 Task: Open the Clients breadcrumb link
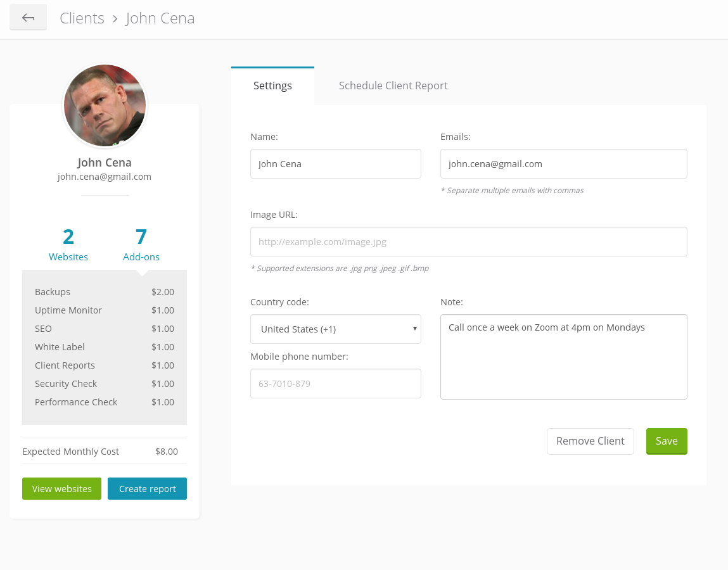82,18
